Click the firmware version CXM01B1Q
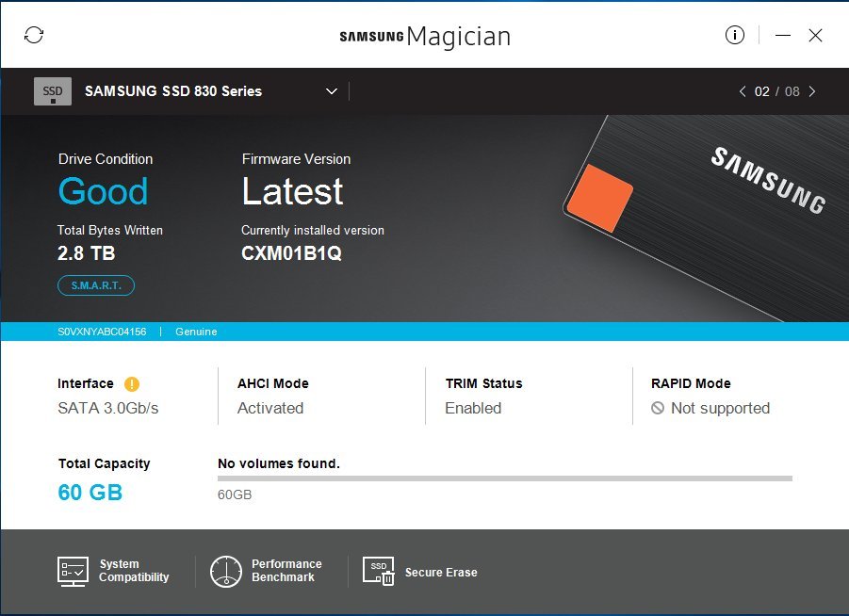Viewport: 849px width, 616px height. click(291, 252)
